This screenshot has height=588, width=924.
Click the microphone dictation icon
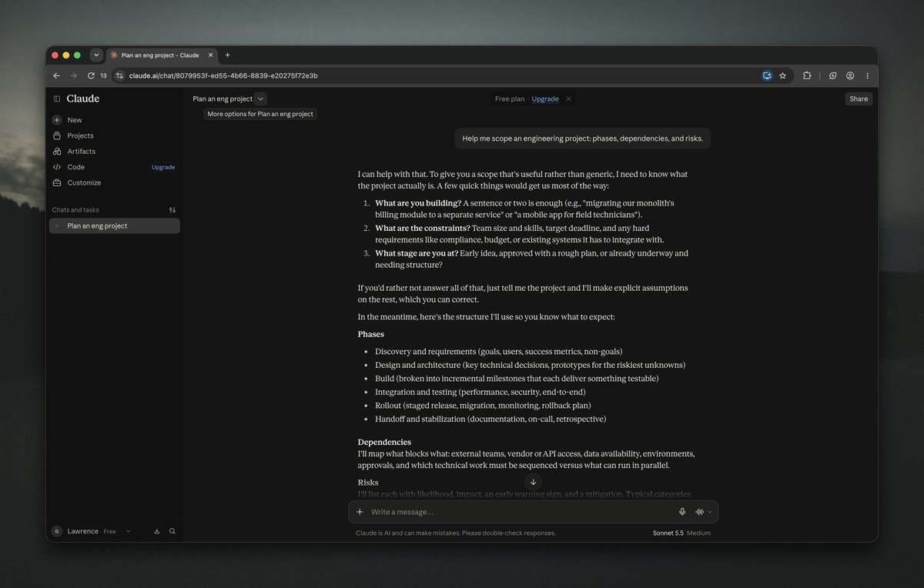tap(682, 512)
